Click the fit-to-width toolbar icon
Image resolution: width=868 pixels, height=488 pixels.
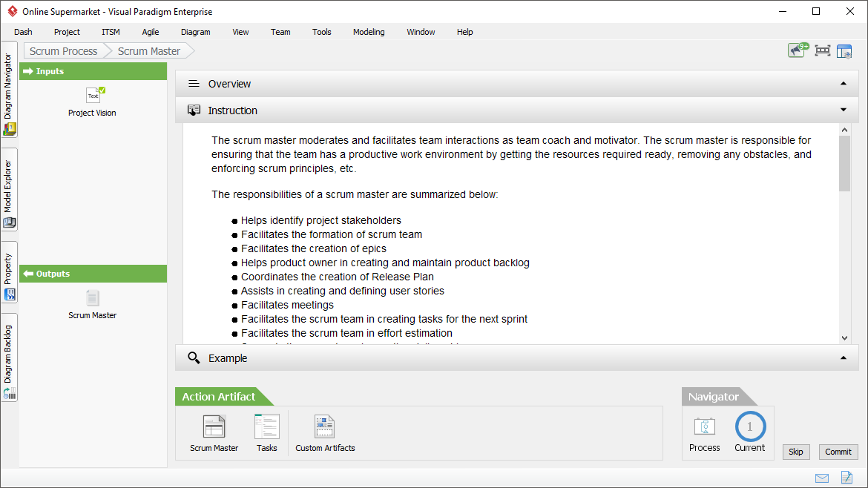[x=823, y=51]
